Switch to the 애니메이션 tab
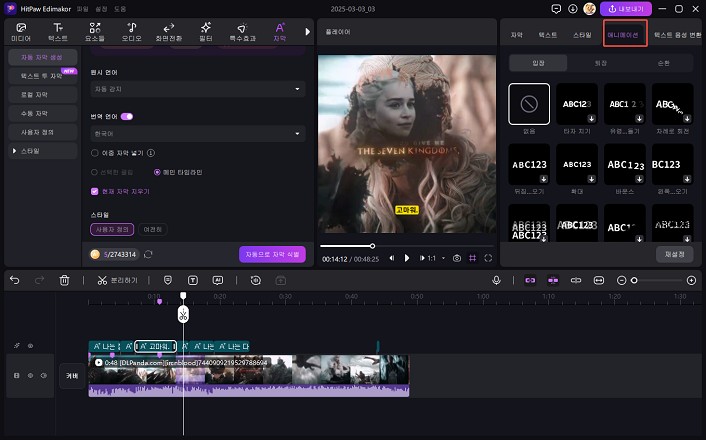Image resolution: width=706 pixels, height=440 pixels. point(624,34)
